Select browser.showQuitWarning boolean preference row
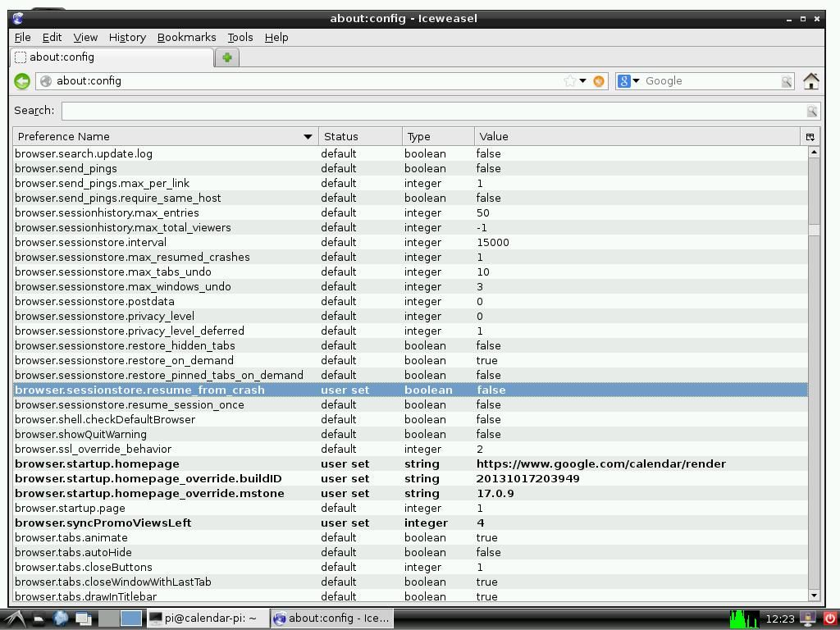The image size is (840, 630). [x=164, y=434]
